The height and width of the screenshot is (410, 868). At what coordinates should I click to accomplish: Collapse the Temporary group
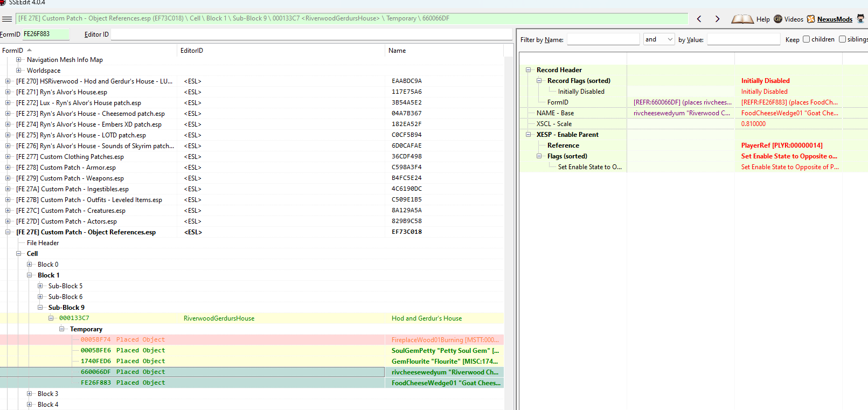(62, 329)
